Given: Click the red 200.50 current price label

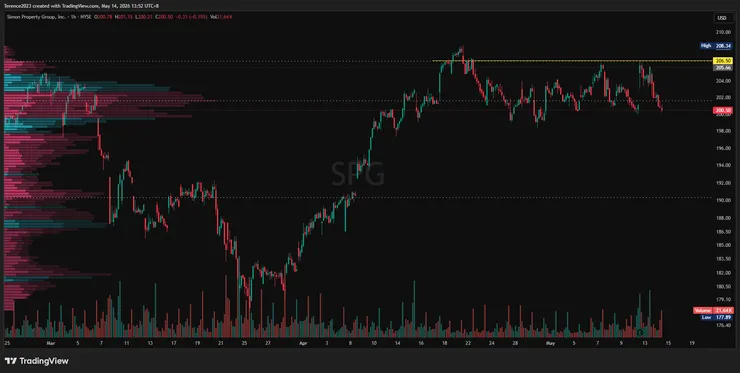Looking at the screenshot, I should coord(723,110).
